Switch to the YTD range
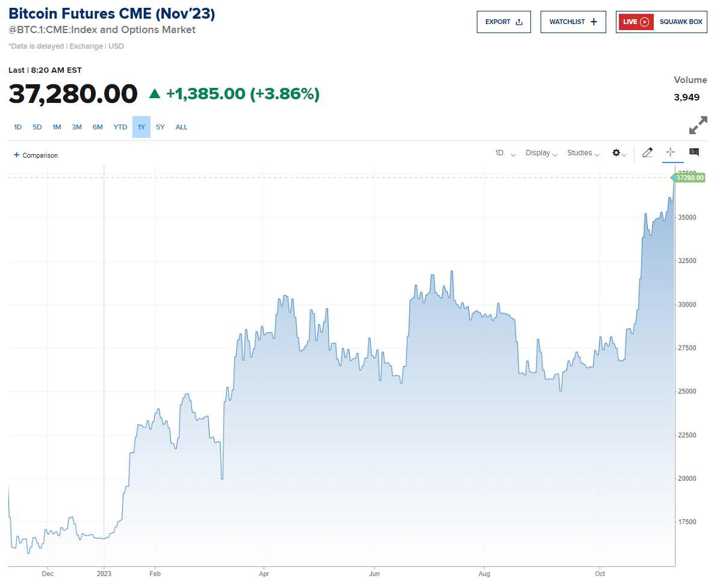717x588 pixels. [x=120, y=127]
